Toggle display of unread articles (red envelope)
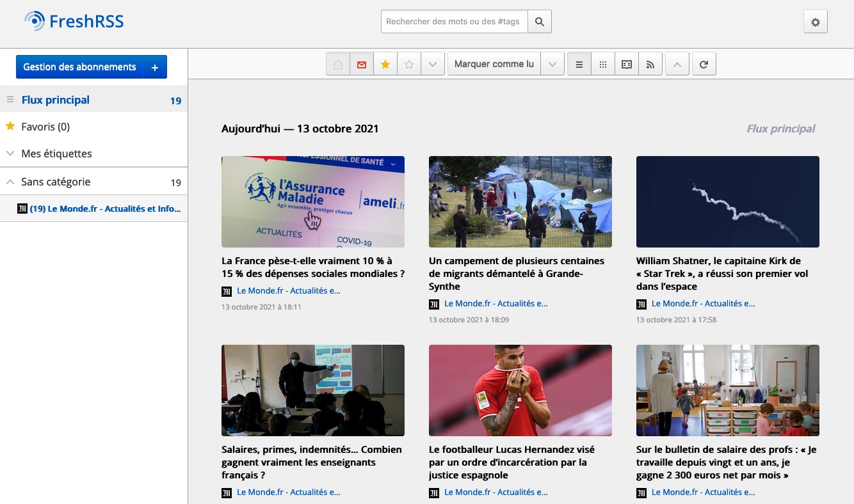The height and width of the screenshot is (504, 854). tap(362, 65)
